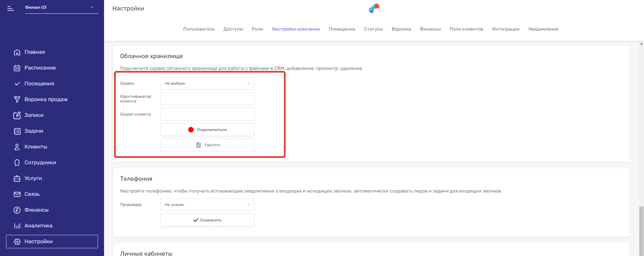
Task: Open Главная via the home icon
Action: (x=17, y=52)
